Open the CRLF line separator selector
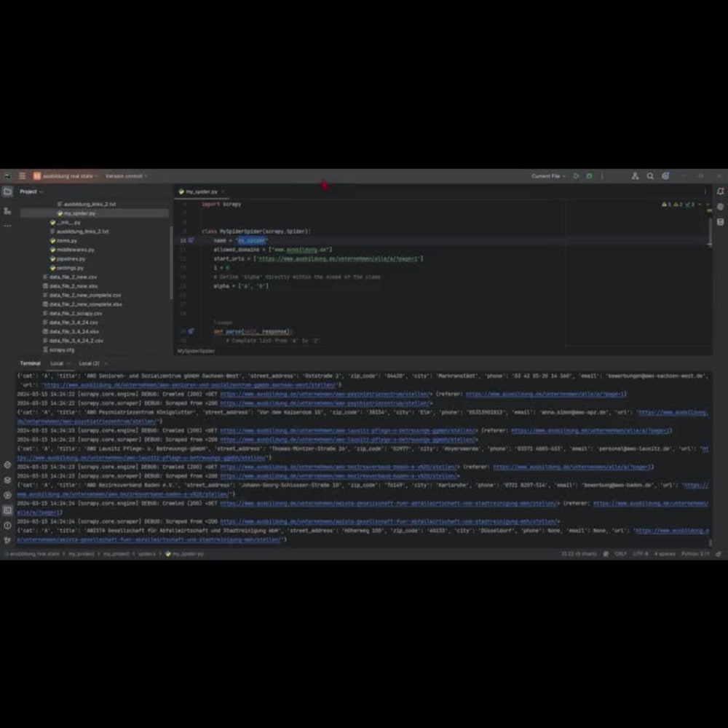Screen dimensions: 728x728 [620, 554]
